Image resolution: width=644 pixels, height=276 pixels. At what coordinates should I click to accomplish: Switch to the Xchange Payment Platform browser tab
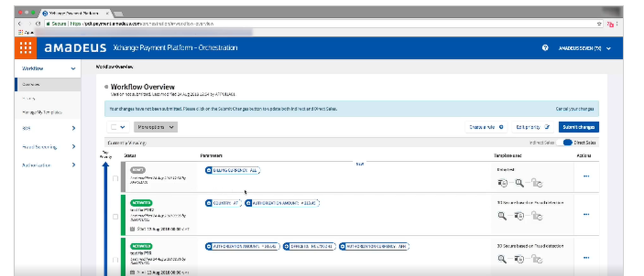tap(74, 13)
